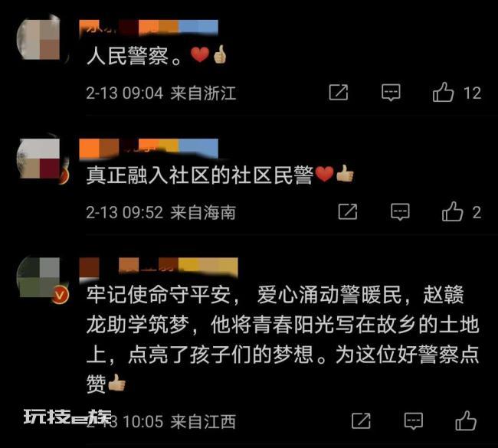Open username above 牢记使命守平安 comment
The image size is (498, 448).
tap(159, 267)
